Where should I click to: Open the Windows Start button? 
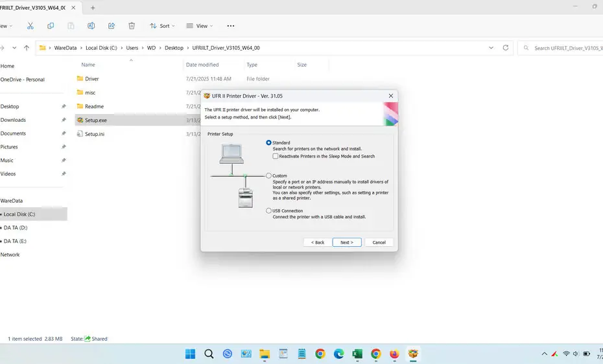pyautogui.click(x=191, y=354)
